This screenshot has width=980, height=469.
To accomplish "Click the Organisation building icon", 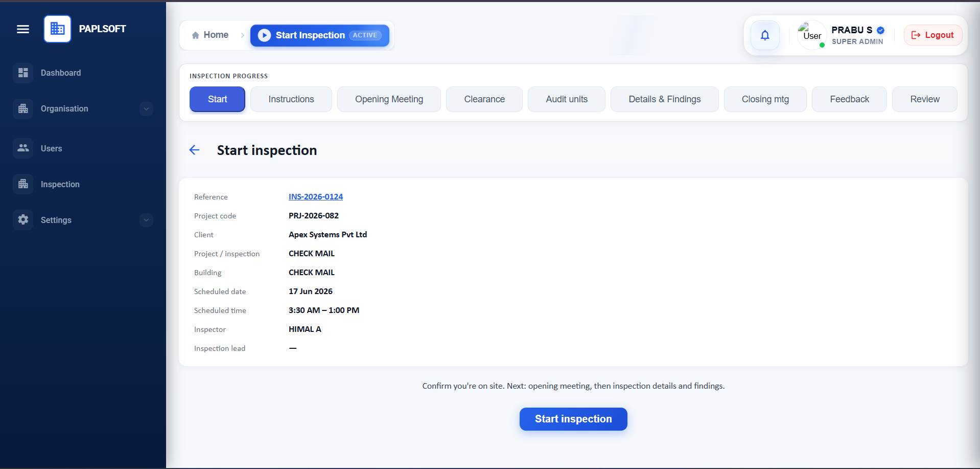I will tap(23, 108).
